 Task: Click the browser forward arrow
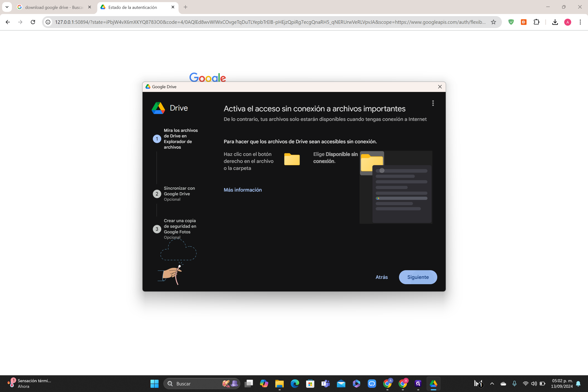(x=20, y=22)
